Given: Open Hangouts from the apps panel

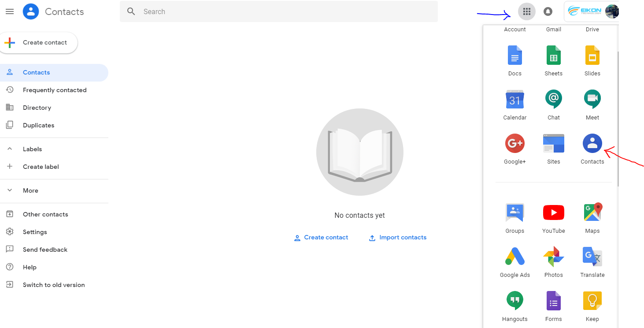Looking at the screenshot, I should pos(514,306).
